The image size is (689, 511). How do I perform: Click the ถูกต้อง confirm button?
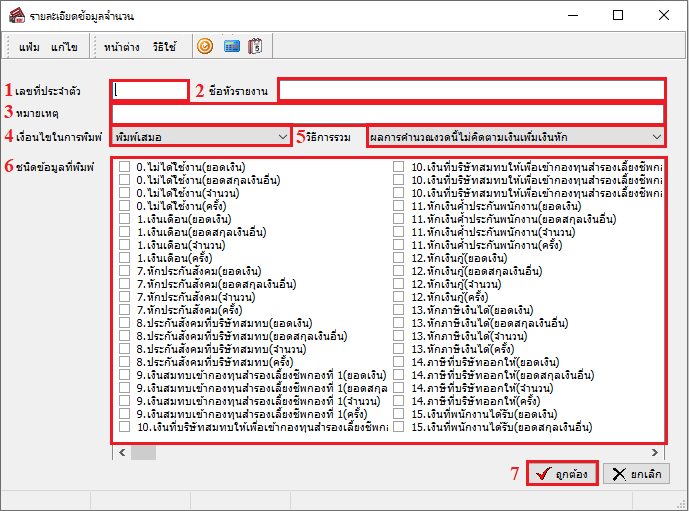[x=563, y=473]
